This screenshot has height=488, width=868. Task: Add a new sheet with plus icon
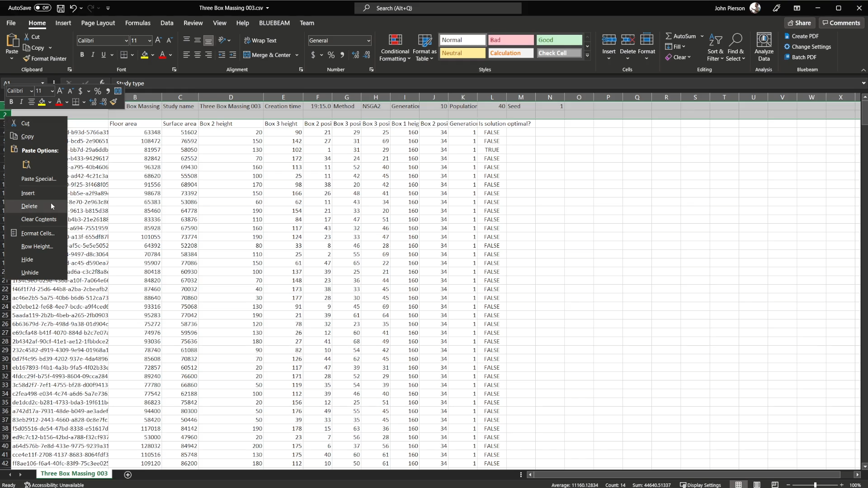point(128,474)
